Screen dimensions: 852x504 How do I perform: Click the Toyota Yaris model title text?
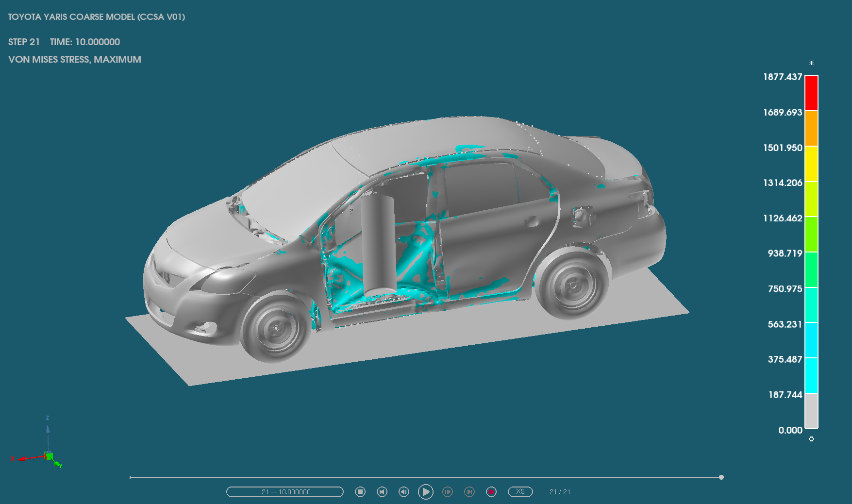97,17
